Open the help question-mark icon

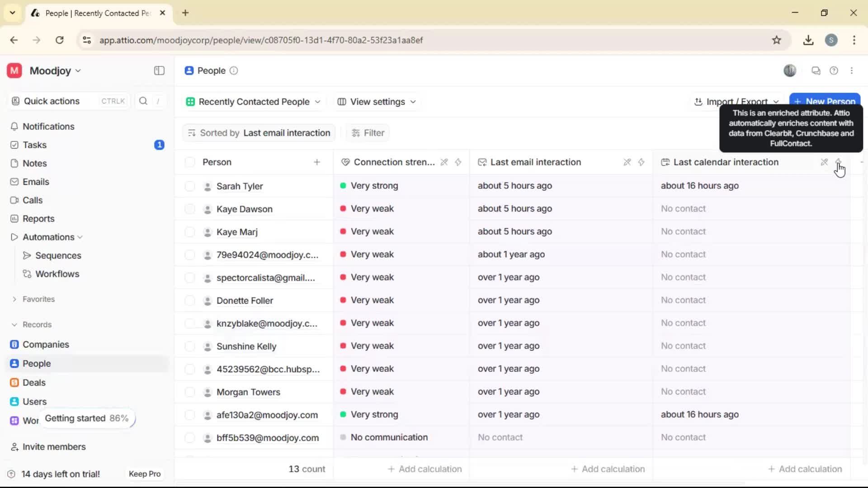[834, 70]
